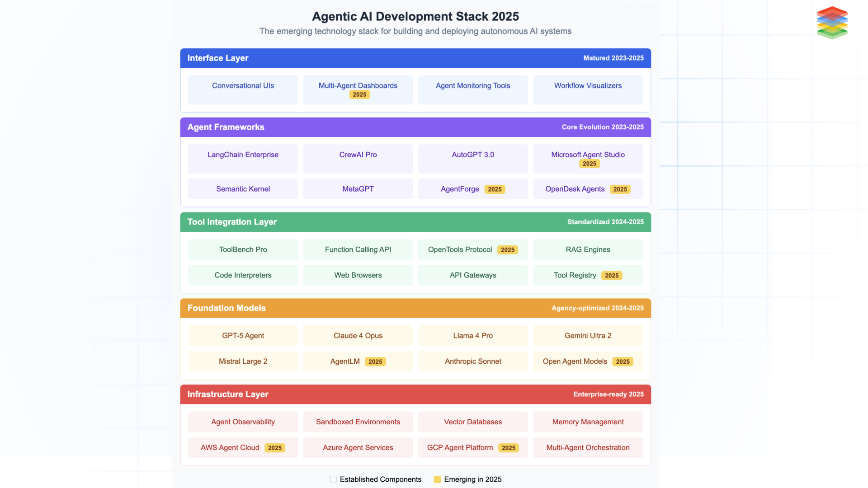Toggle the Emerging in 2025 indicator
868x488 pixels.
click(437, 479)
